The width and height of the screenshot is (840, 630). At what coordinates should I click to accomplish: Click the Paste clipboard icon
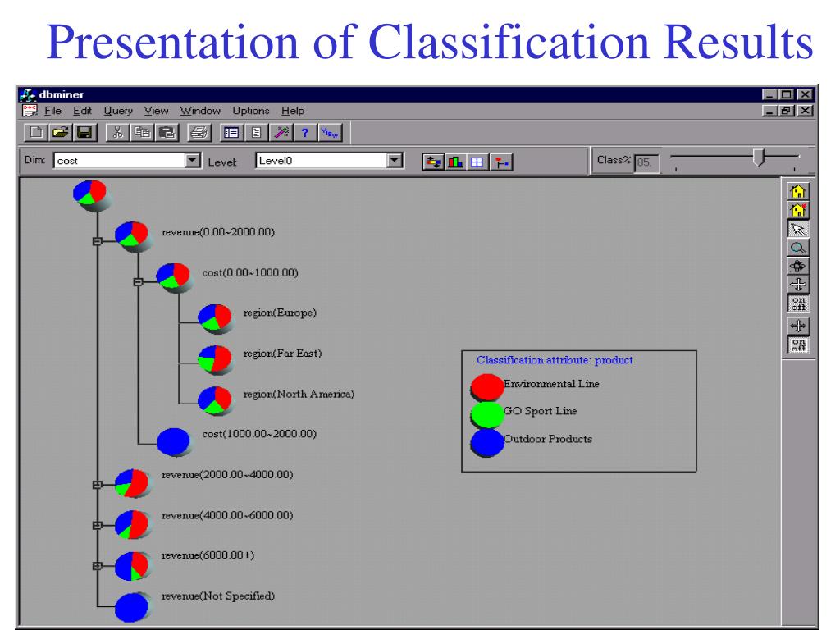(167, 132)
